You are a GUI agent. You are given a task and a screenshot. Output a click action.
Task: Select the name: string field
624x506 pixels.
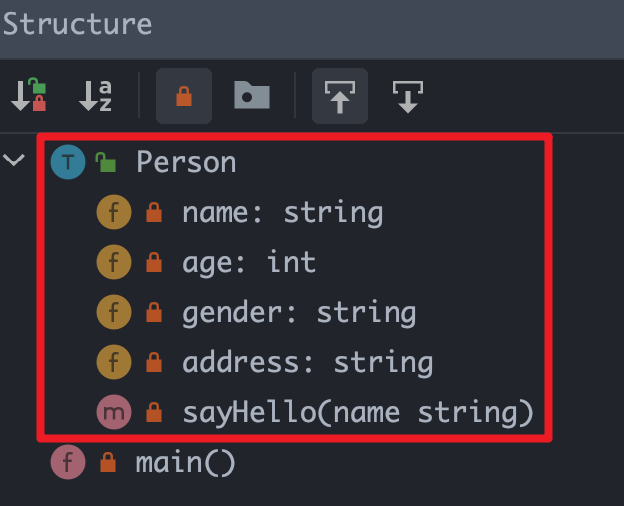pyautogui.click(x=283, y=213)
